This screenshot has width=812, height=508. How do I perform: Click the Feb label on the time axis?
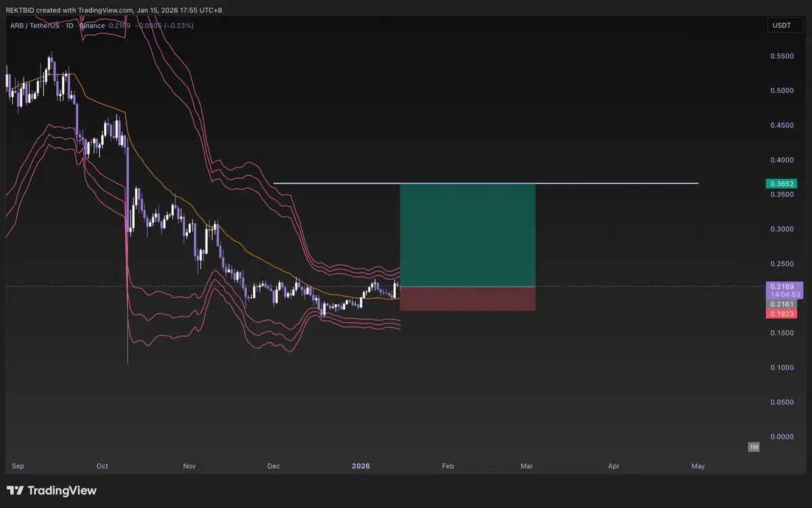click(x=447, y=466)
